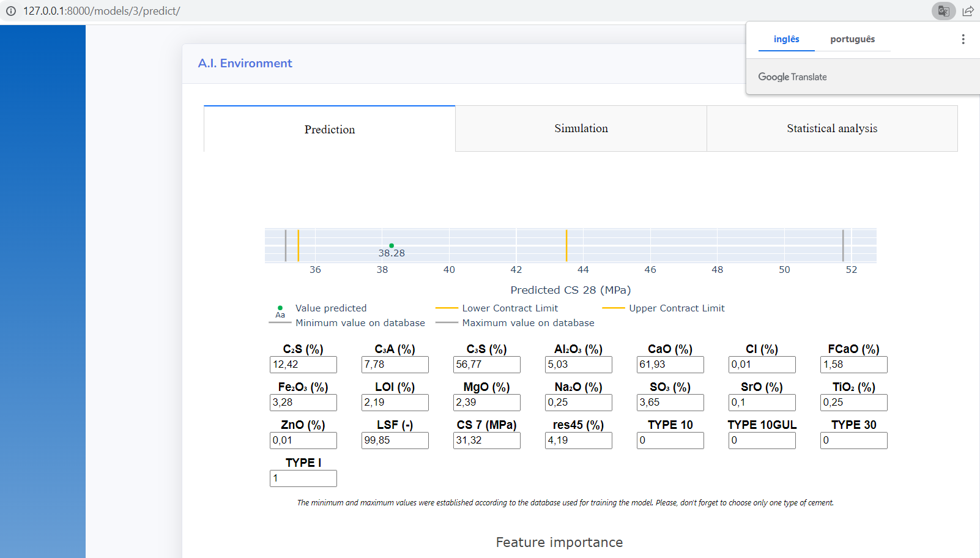Toggle the Minimum value on database legend
This screenshot has width=980, height=558.
(x=360, y=323)
